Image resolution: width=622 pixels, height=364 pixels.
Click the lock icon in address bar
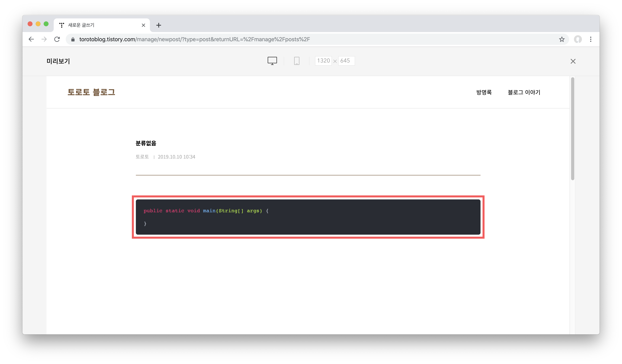73,39
